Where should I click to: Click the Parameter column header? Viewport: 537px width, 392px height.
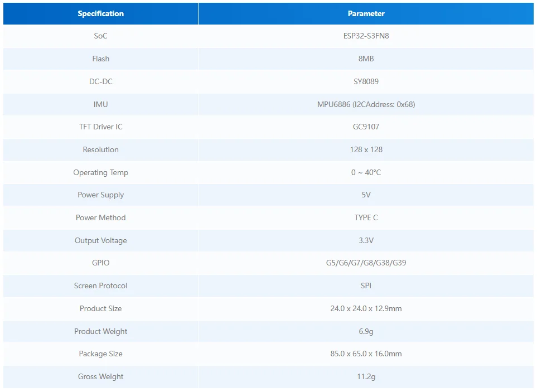coord(366,14)
